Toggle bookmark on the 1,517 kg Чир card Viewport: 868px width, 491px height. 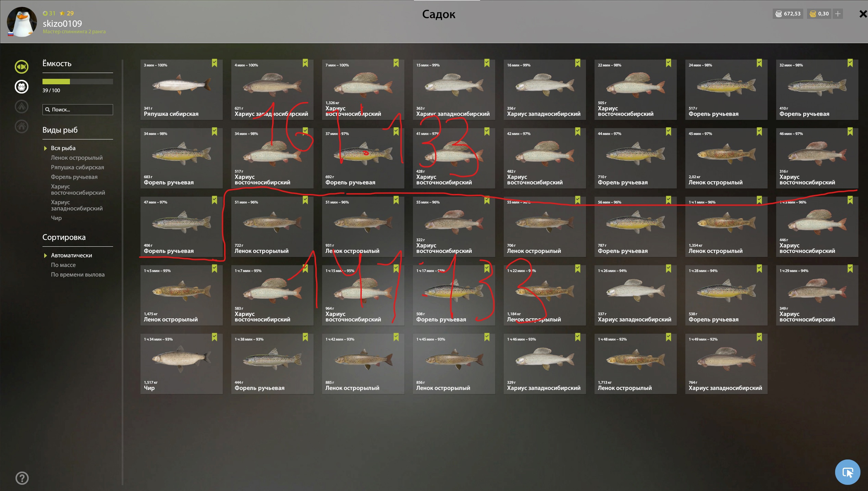(215, 337)
